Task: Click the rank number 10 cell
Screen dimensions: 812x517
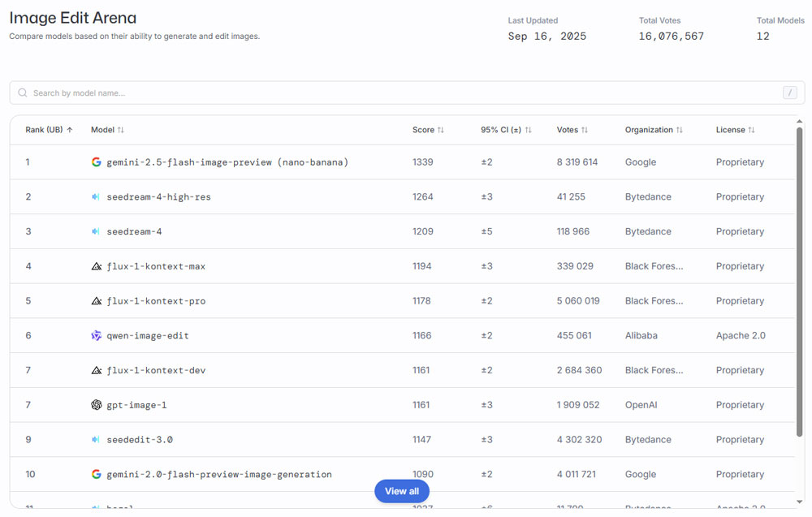Action: 31,474
